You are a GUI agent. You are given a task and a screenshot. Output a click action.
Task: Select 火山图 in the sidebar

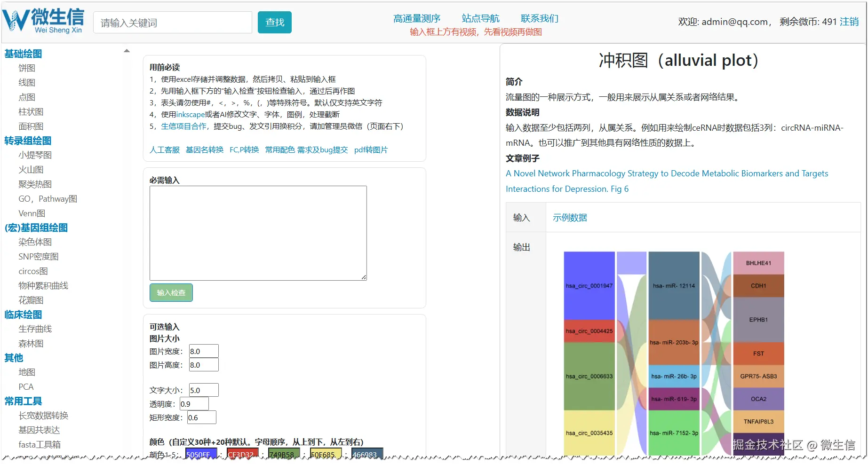tap(31, 170)
